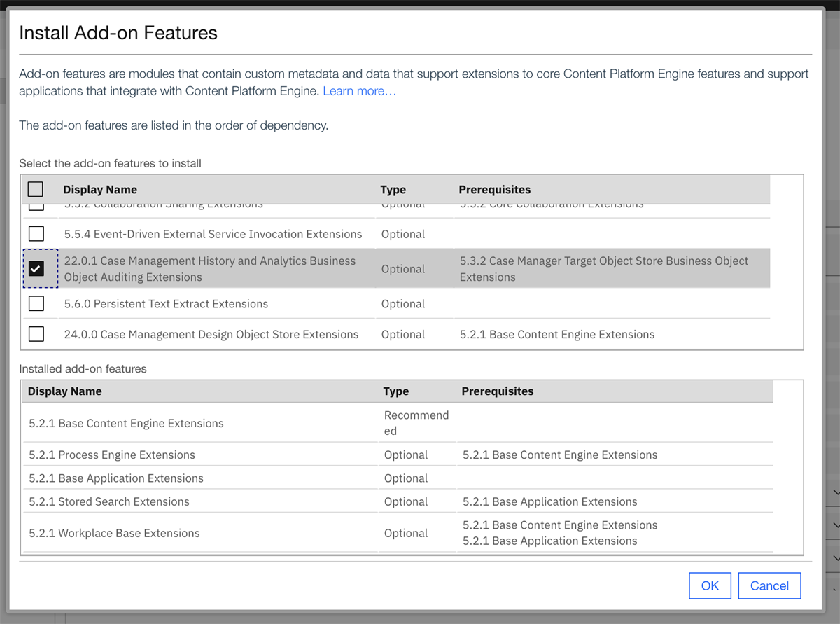The width and height of the screenshot is (840, 624).
Task: Click 5.3.2 Case Manager Target Object Store prerequisite
Action: [604, 269]
